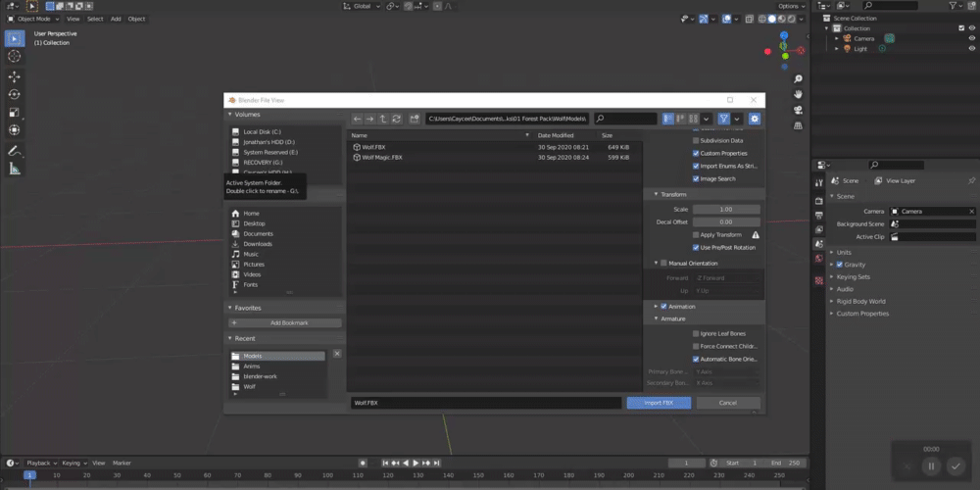The image size is (980, 490).
Task: Click the Measure tool icon
Action: 15,169
